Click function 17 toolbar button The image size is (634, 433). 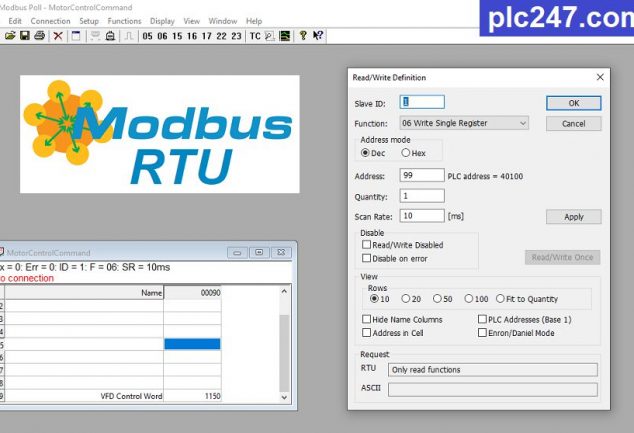(207, 36)
